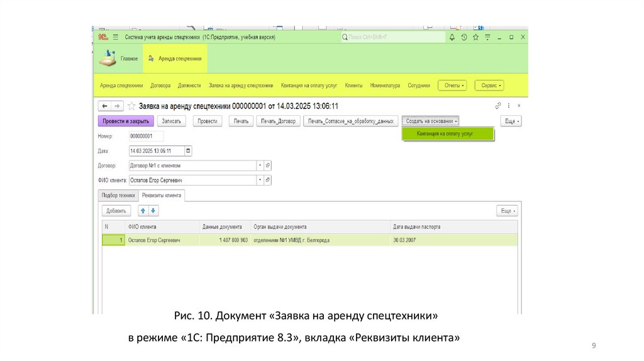Expand the Договор dropdown list

(259, 165)
